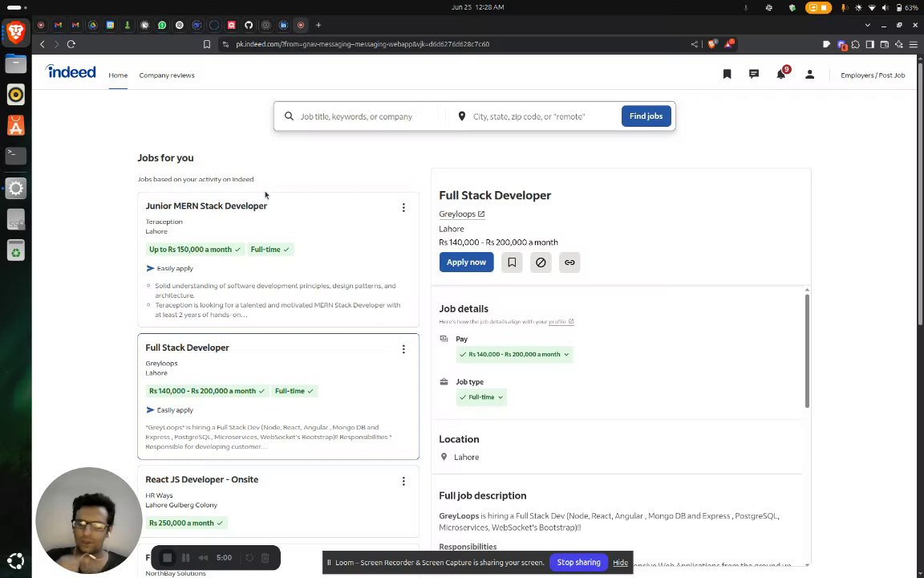Open three-dot menu for React JS Developer - Onsite
This screenshot has height=578, width=924.
(x=403, y=482)
